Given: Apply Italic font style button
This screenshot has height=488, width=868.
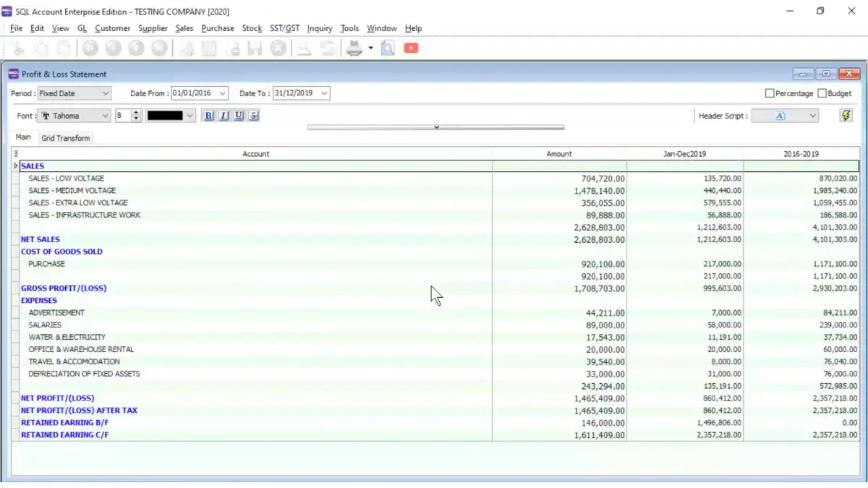Looking at the screenshot, I should (224, 116).
